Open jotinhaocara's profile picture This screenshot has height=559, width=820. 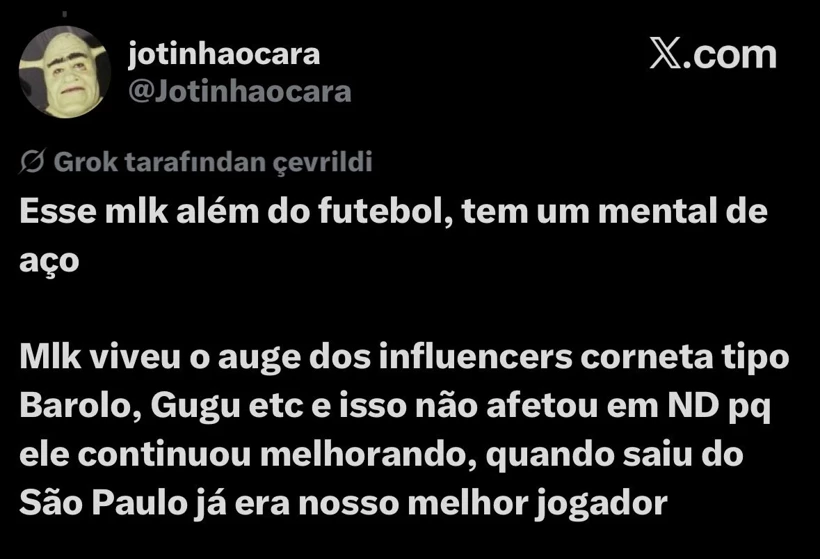pos(65,72)
